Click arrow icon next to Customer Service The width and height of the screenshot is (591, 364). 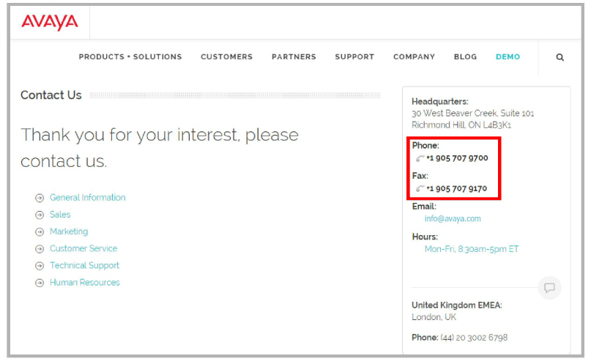point(40,249)
